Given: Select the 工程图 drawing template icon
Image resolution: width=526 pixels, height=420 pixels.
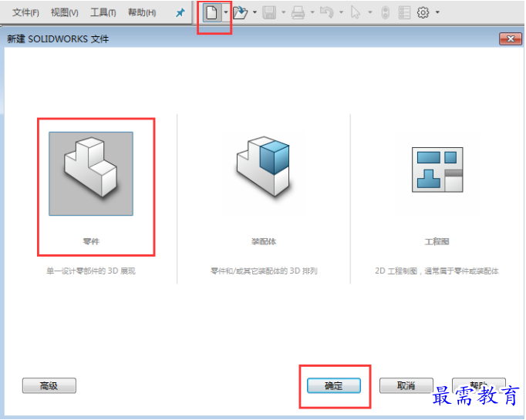Looking at the screenshot, I should tap(437, 170).
